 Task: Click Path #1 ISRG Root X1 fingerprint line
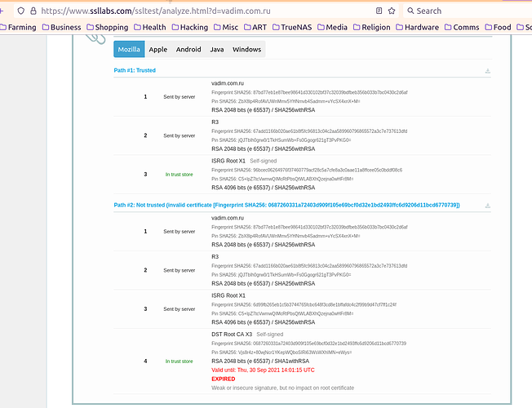(307, 170)
